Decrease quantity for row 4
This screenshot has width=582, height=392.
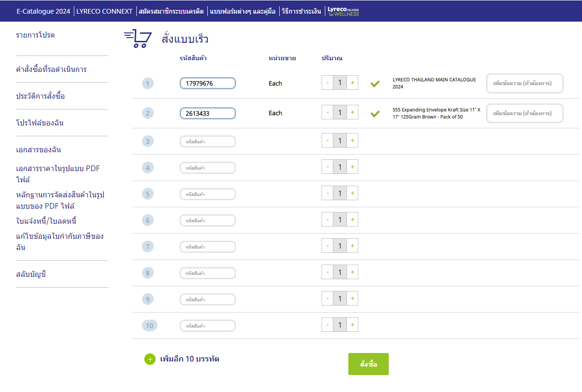pyautogui.click(x=328, y=166)
